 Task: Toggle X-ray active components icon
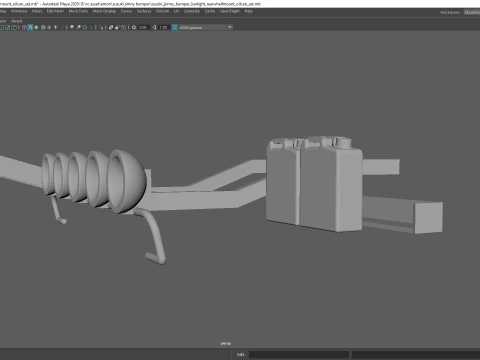click(117, 27)
